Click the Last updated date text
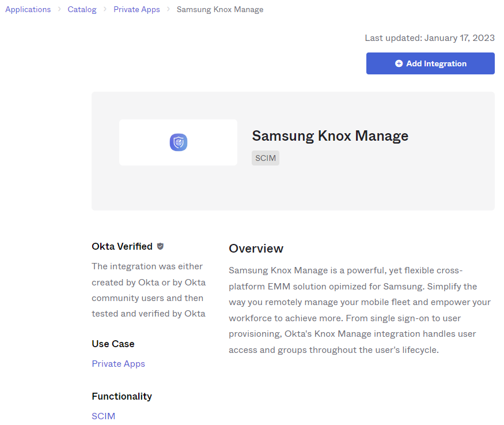Image resolution: width=504 pixels, height=425 pixels. tap(430, 38)
